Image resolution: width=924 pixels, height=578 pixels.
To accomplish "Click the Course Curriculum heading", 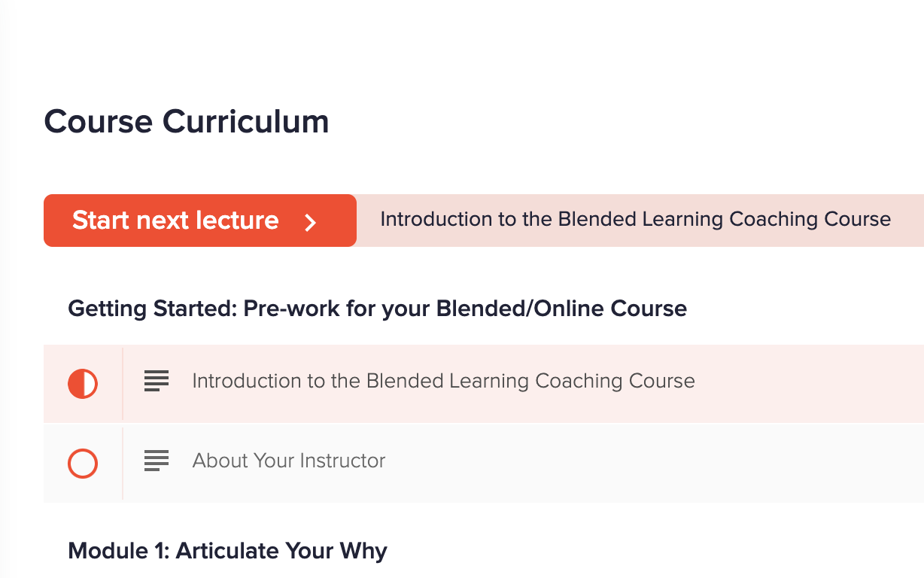I will pos(187,122).
